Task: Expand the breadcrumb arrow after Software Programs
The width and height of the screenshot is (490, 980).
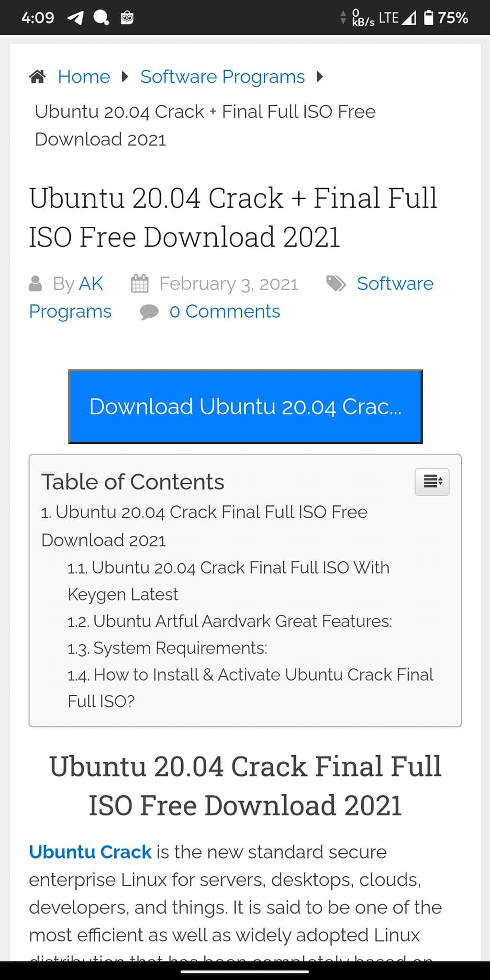Action: coord(320,77)
